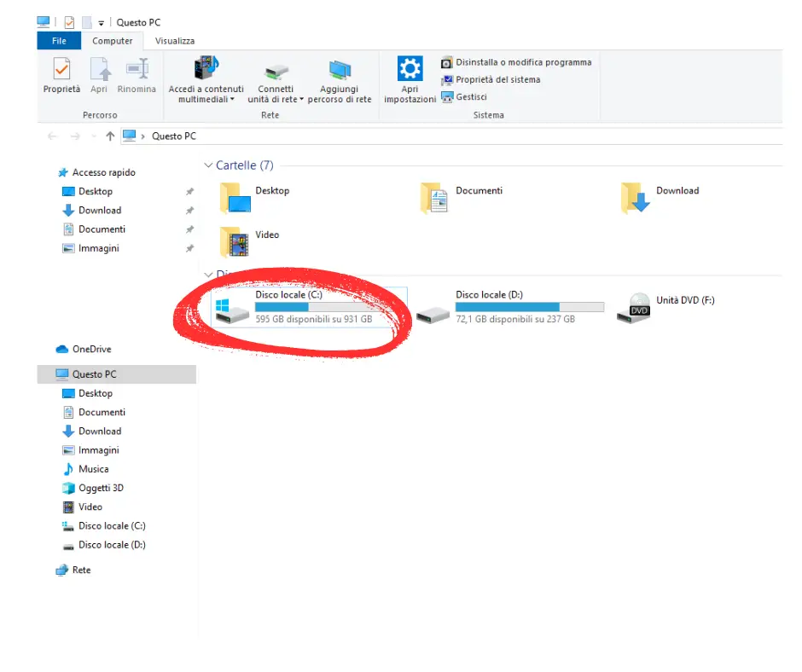Open the File tab

[x=59, y=41]
